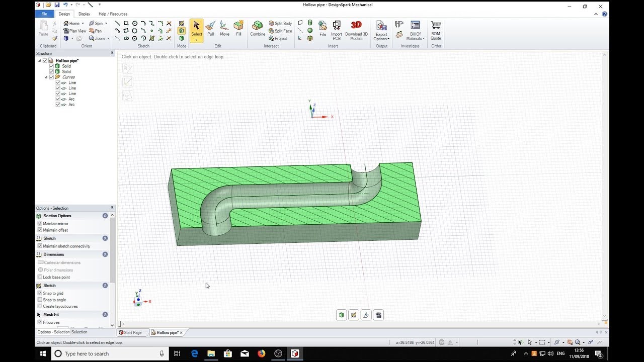Open the File menu

(44, 14)
